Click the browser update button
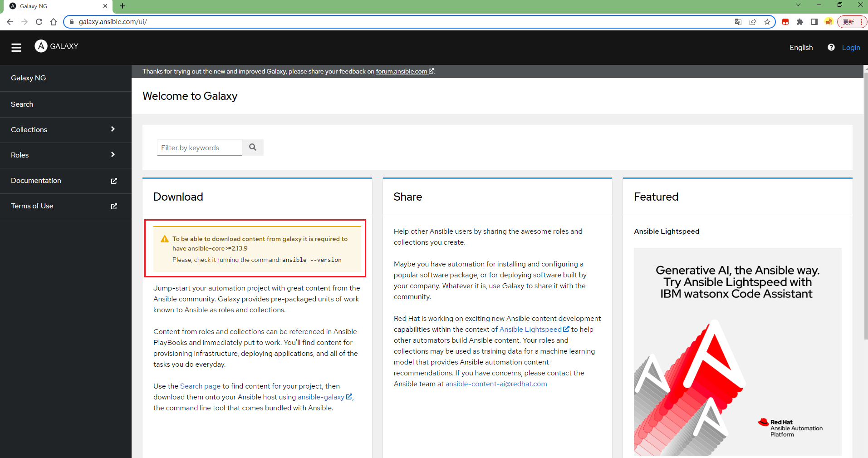Screen dimensions: 868x458 coord(852,22)
